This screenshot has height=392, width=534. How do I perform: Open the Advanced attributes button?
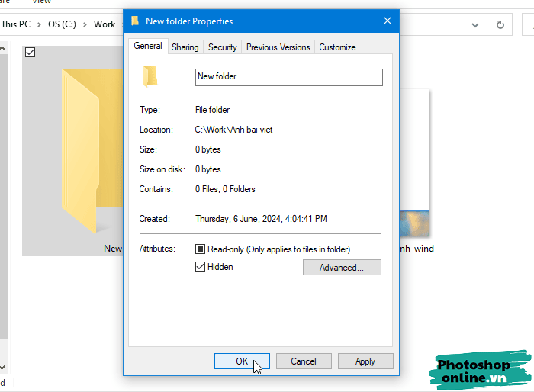pyautogui.click(x=342, y=268)
